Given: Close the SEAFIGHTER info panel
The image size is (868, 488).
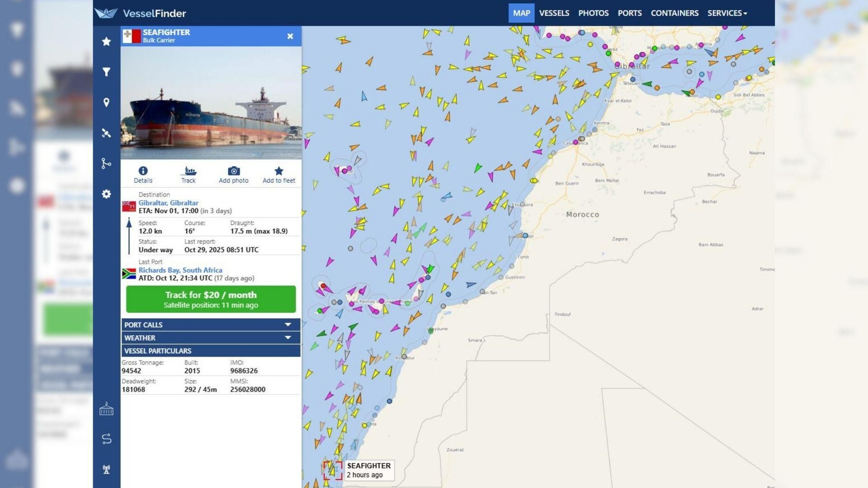Looking at the screenshot, I should pos(290,36).
